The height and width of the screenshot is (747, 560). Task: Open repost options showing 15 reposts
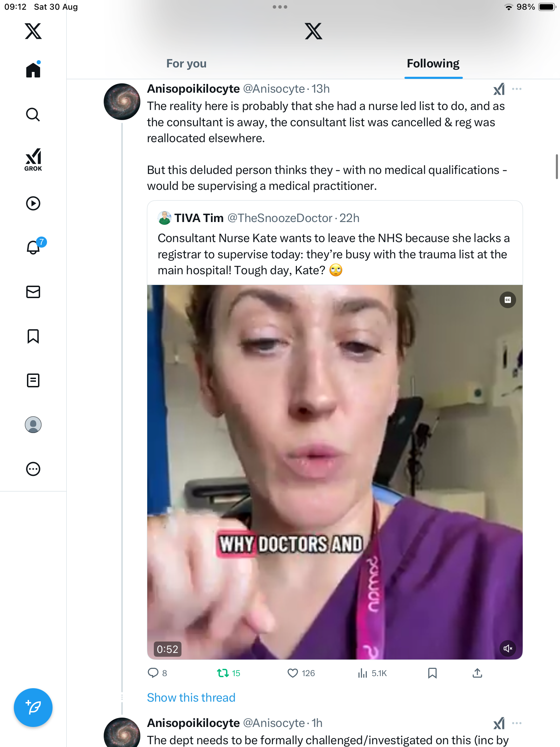[223, 673]
